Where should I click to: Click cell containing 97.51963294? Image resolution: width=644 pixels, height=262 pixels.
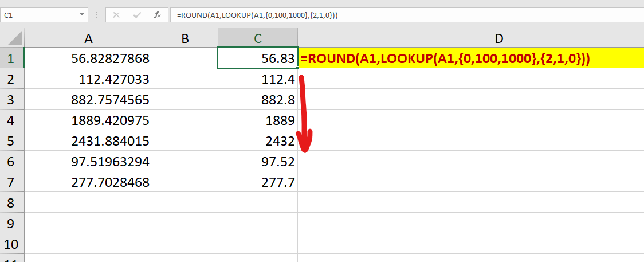coord(88,161)
